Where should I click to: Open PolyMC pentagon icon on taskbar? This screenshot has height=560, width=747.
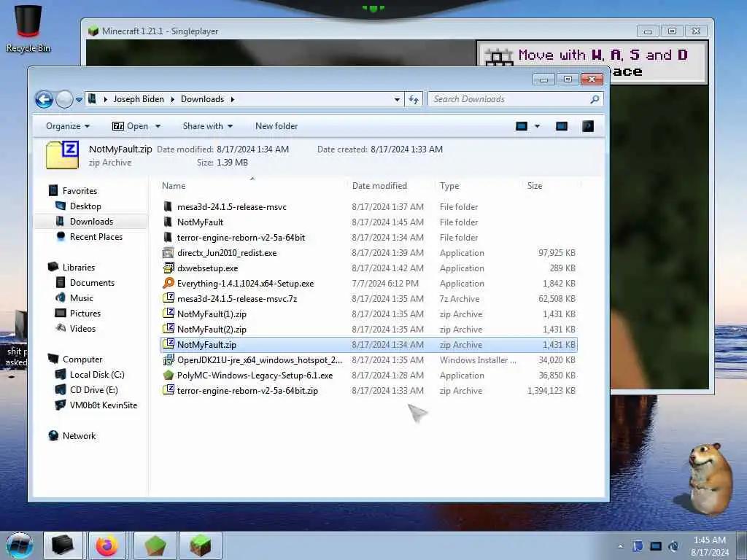[x=155, y=545]
